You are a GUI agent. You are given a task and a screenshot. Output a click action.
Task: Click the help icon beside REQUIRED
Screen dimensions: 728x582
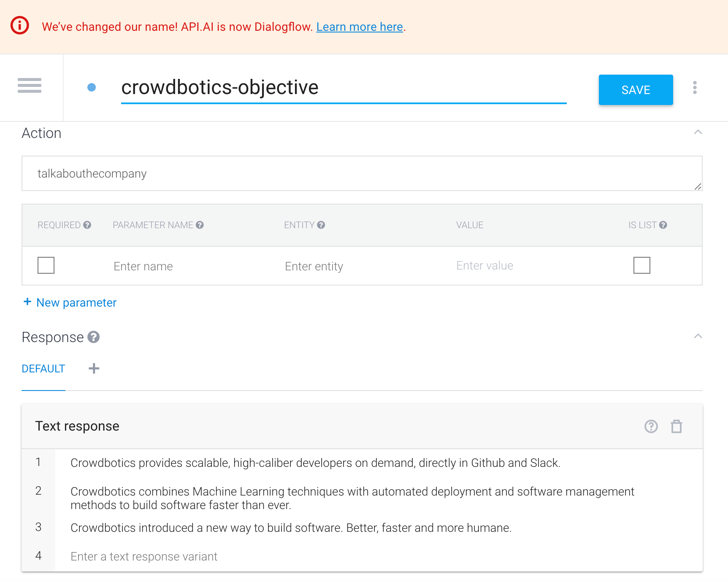click(x=87, y=225)
